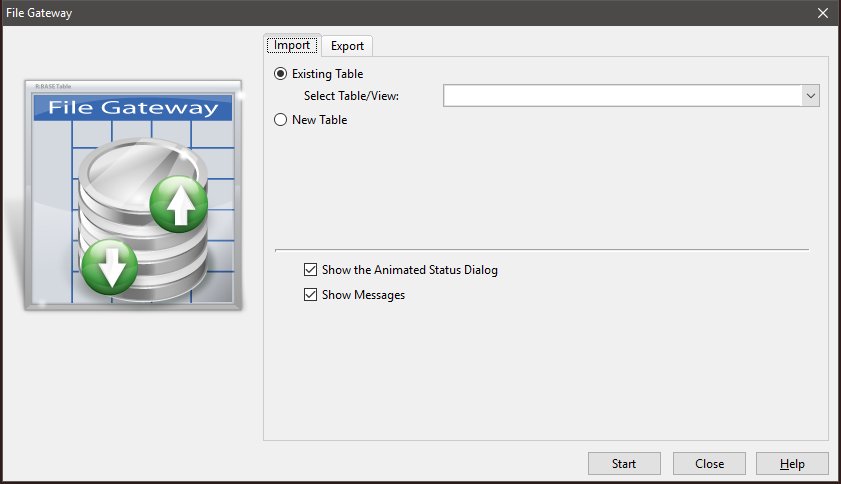Viewport: 841px width, 484px height.
Task: Click the File Gateway title bar text
Action: [39, 13]
